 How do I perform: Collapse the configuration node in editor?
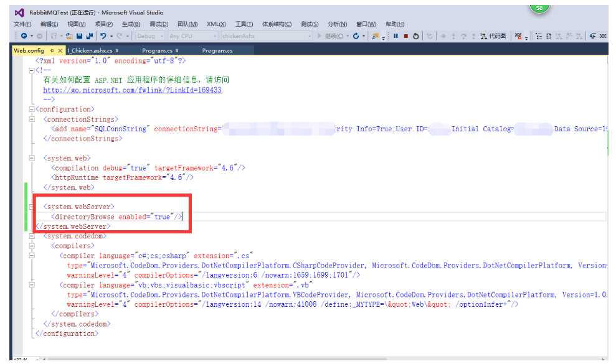click(31, 110)
